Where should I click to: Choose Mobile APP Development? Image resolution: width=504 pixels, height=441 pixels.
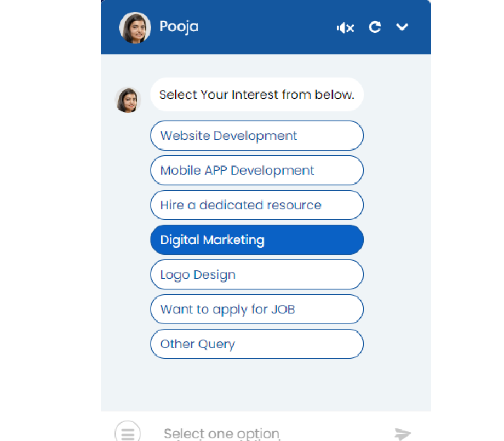click(x=257, y=170)
